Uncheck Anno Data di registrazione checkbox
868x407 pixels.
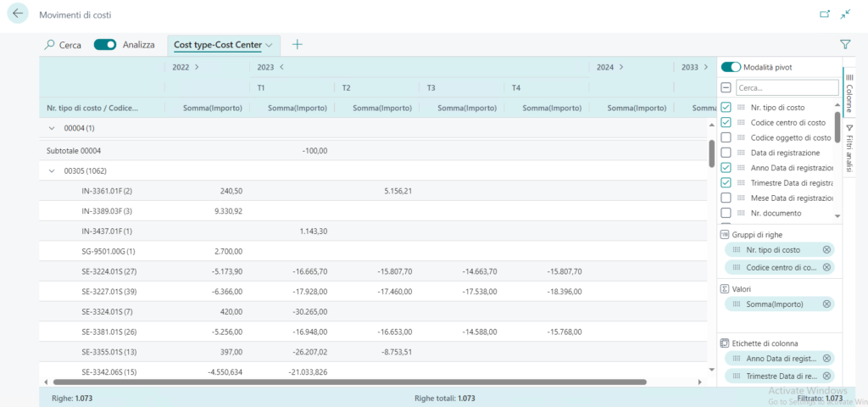726,167
